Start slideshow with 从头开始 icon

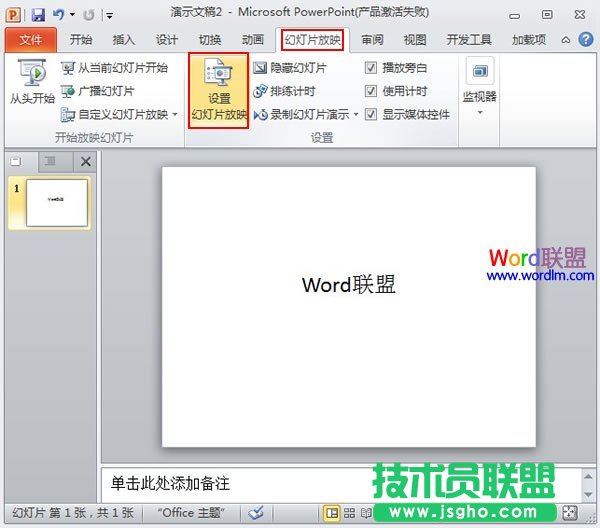[33, 81]
